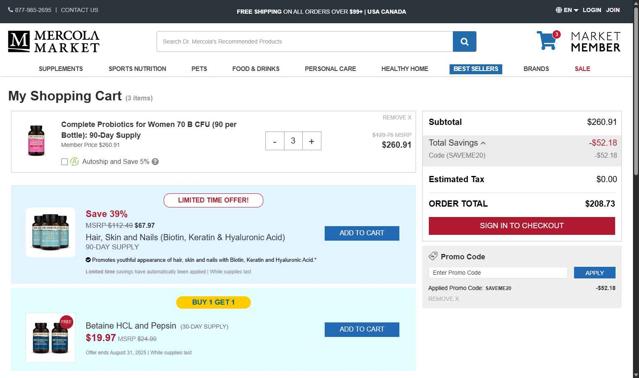Click the Estimated Tax value $0.00
639x378 pixels.
tap(606, 179)
